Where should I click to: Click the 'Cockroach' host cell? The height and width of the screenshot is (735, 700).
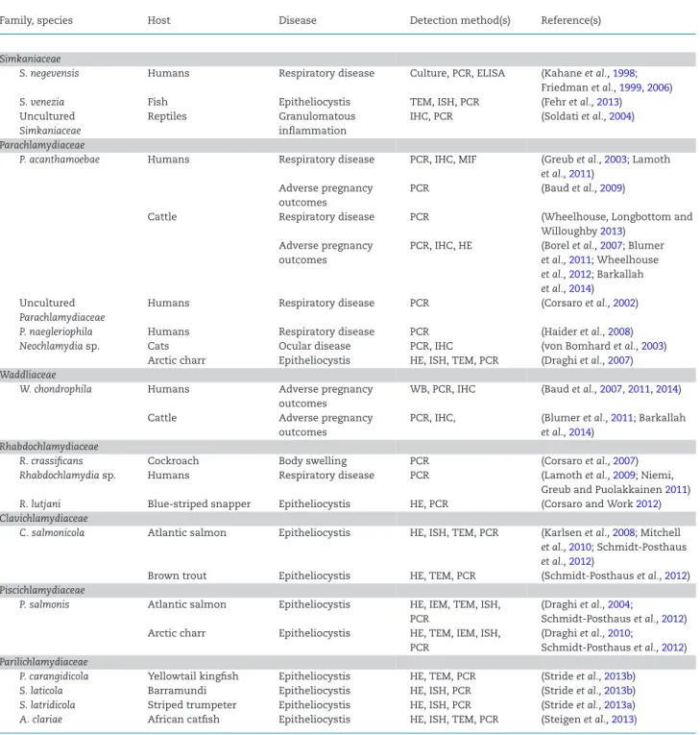click(174, 461)
